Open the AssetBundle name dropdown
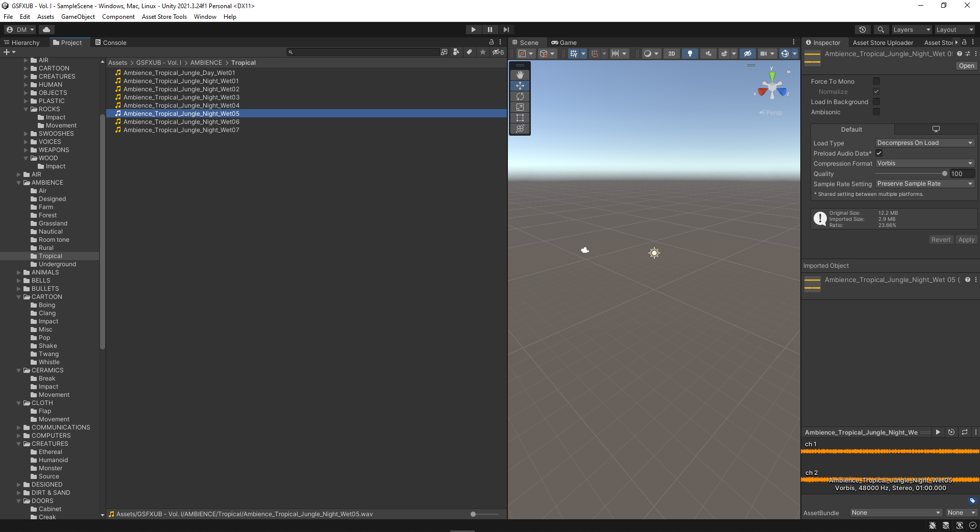The width and height of the screenshot is (980, 532). [896, 513]
